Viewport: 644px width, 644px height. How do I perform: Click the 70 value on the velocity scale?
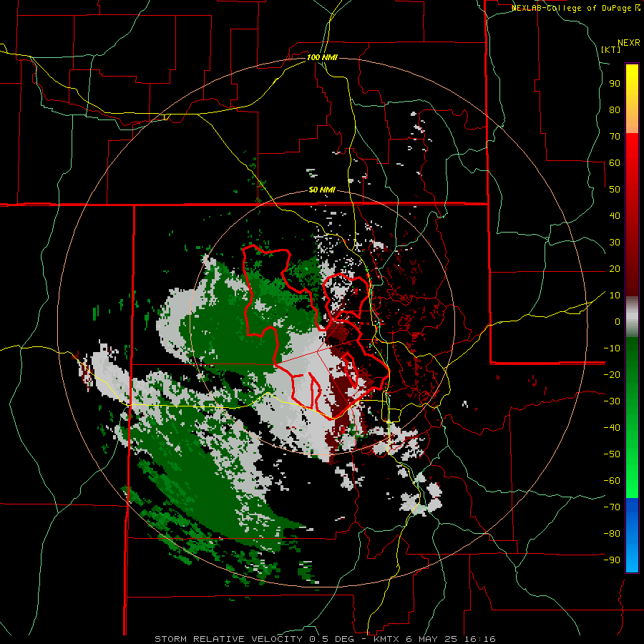click(615, 137)
